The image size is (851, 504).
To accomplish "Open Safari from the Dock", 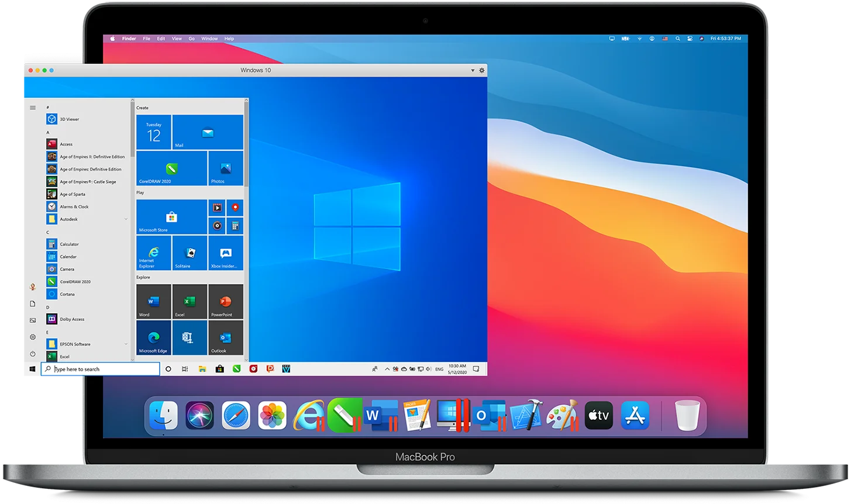I will pyautogui.click(x=236, y=416).
